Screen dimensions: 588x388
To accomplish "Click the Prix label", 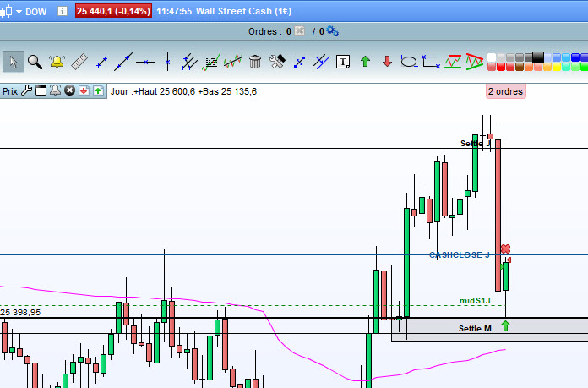I will pyautogui.click(x=10, y=91).
